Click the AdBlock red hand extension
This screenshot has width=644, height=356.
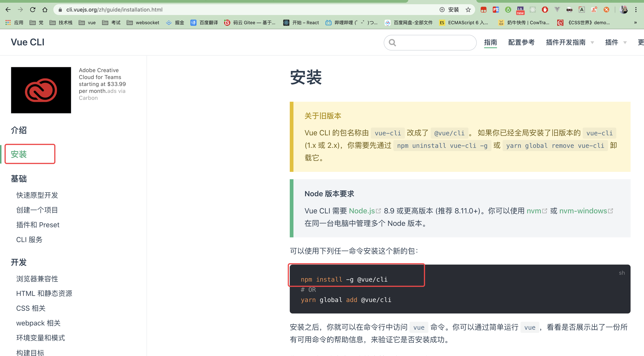pyautogui.click(x=545, y=10)
